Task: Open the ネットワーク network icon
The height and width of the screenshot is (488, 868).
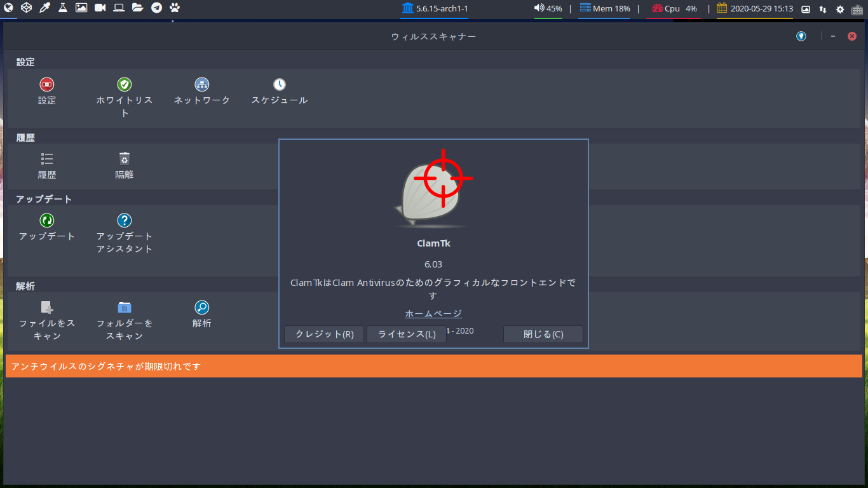Action: pos(202,85)
